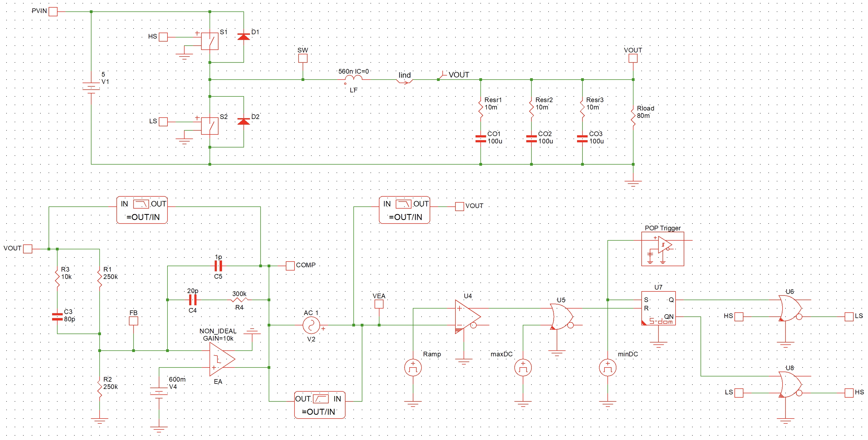Click the V4 600m reference source
This screenshot has height=440, width=868.
(x=159, y=393)
